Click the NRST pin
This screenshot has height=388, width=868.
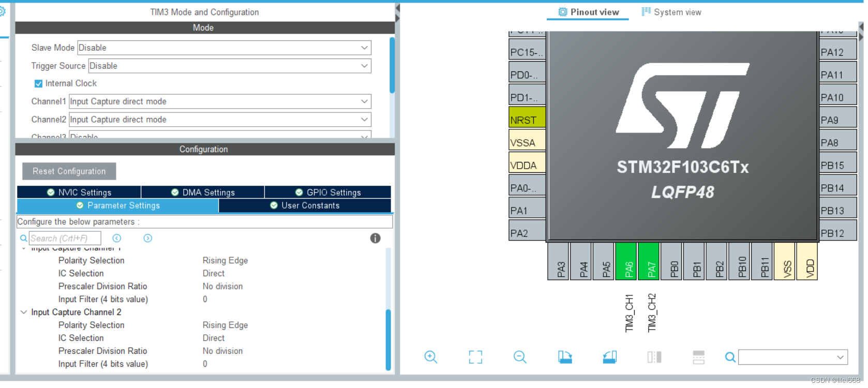[x=527, y=117]
